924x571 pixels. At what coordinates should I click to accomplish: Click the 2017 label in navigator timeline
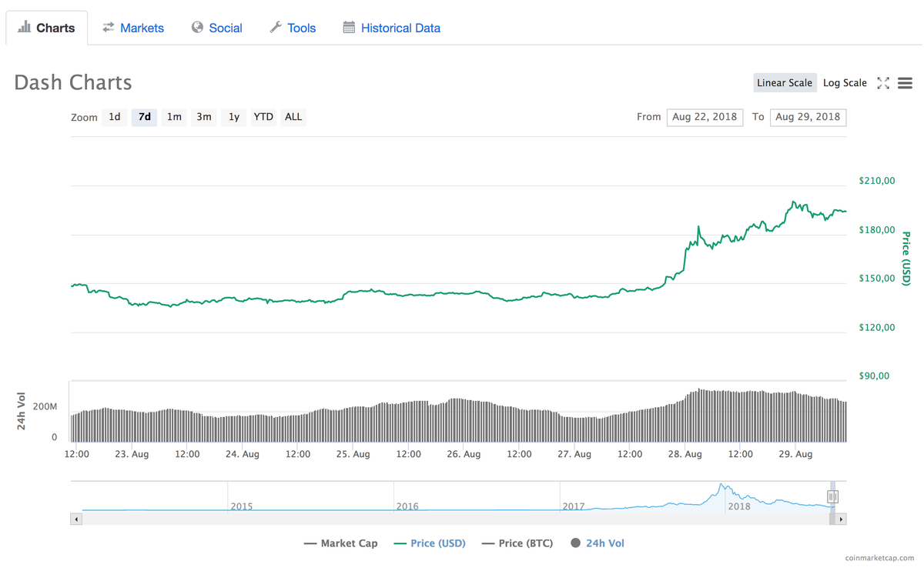click(x=574, y=506)
